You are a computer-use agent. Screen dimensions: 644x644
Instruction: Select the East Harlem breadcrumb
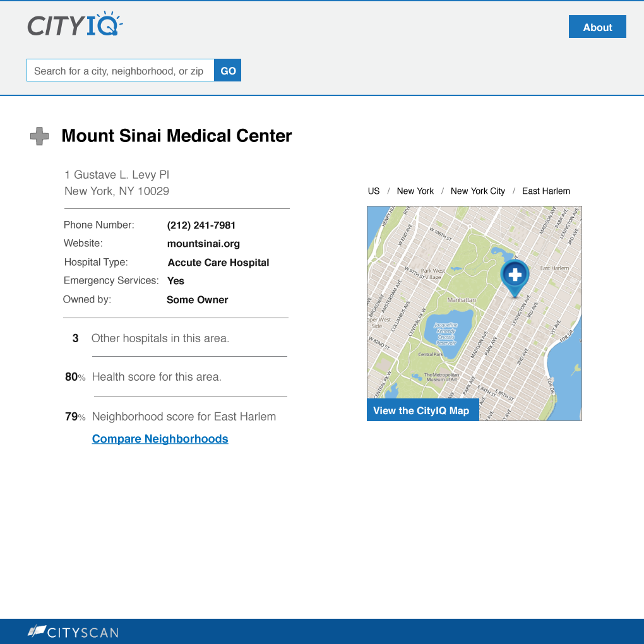(x=546, y=191)
